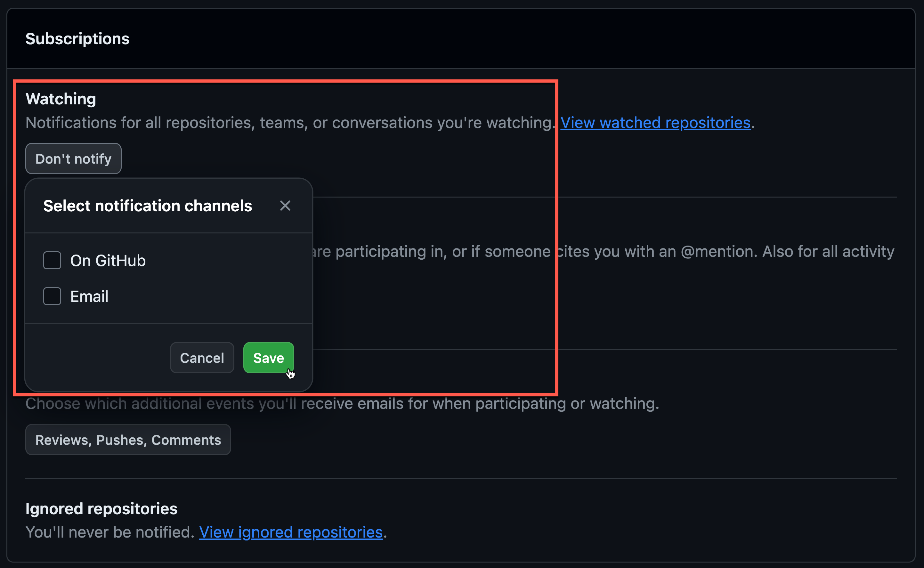Enable the On GitHub checkbox

tap(52, 260)
